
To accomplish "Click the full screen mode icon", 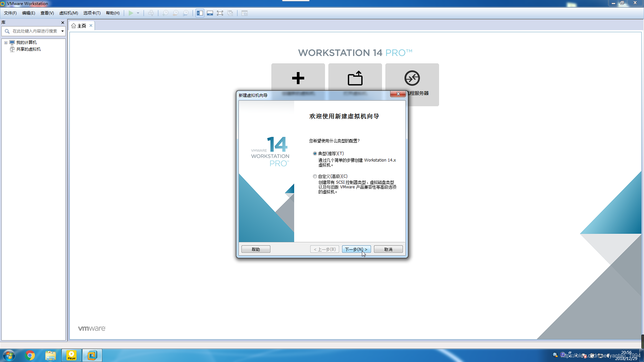I will click(220, 13).
